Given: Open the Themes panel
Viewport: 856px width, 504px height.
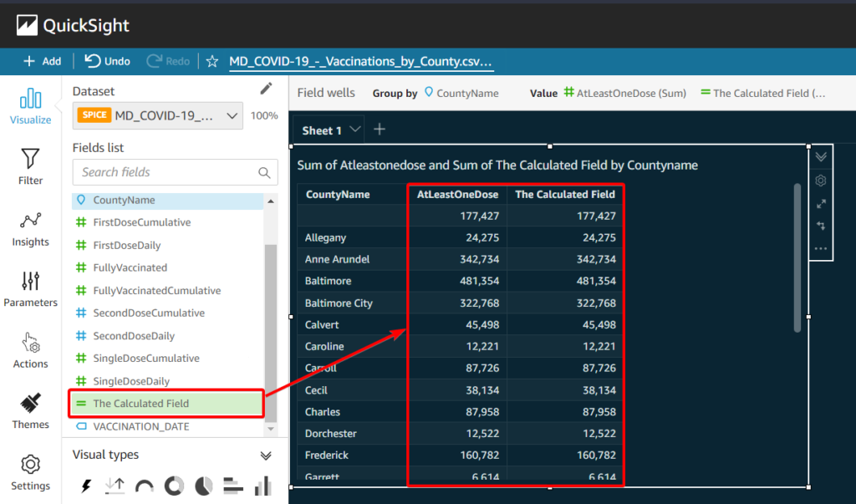Looking at the screenshot, I should (30, 412).
